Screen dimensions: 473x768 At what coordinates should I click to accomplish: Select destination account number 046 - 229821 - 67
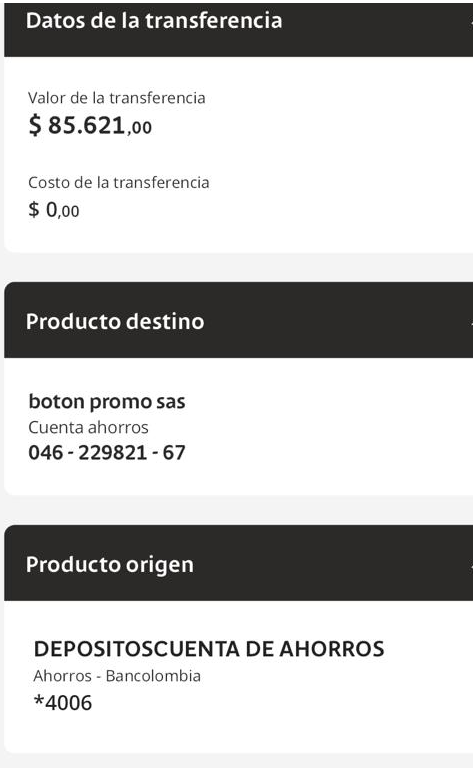coord(107,453)
